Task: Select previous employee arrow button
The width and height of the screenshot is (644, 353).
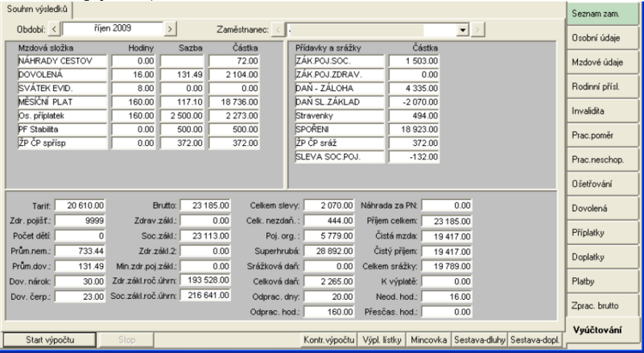Action: tap(278, 30)
